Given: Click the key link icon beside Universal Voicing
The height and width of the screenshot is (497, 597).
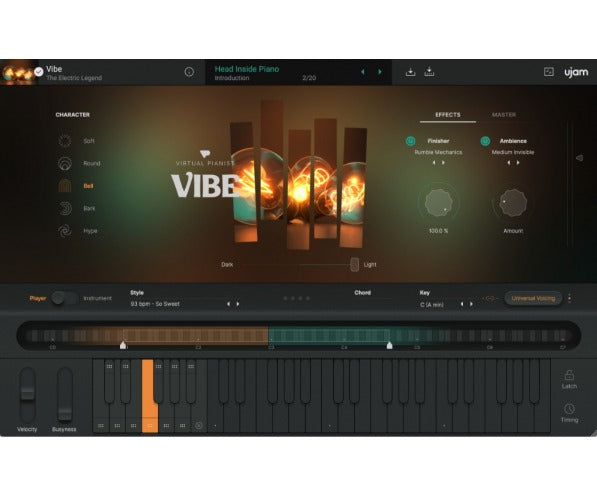Looking at the screenshot, I should [x=490, y=299].
